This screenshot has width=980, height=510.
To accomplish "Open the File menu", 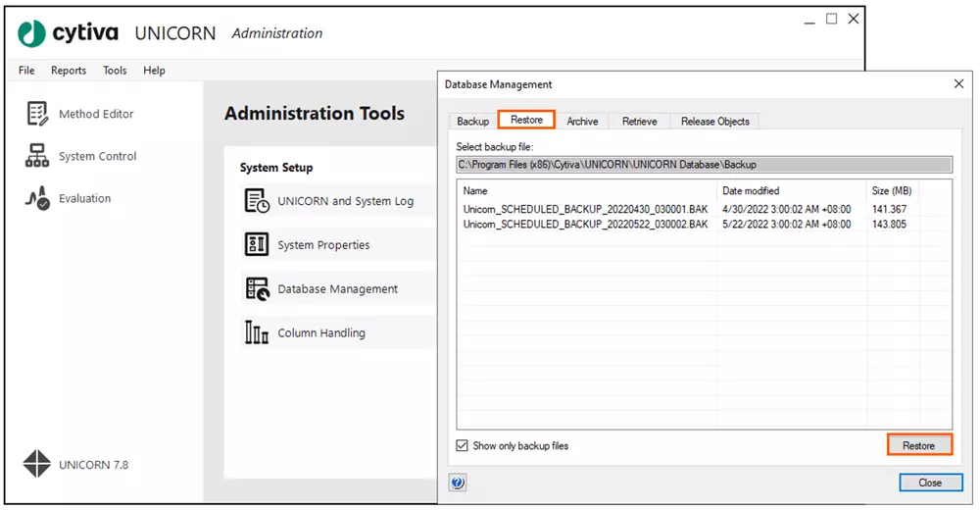I will pos(26,70).
